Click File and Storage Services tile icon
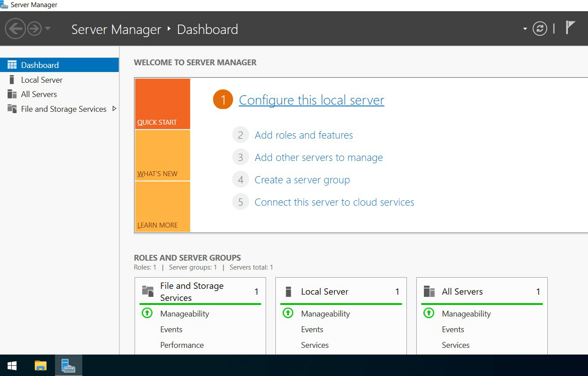Screen dimensions: 588x376 [148, 291]
